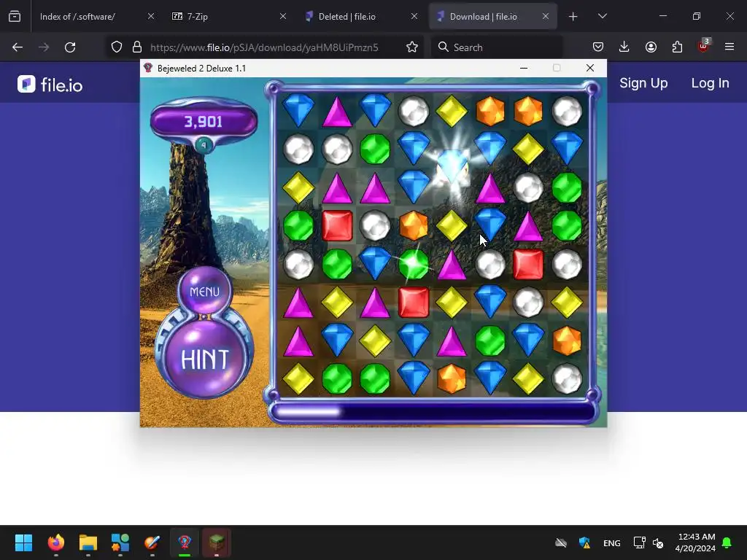Go back to the previous page
The width and height of the screenshot is (747, 560).
18,47
